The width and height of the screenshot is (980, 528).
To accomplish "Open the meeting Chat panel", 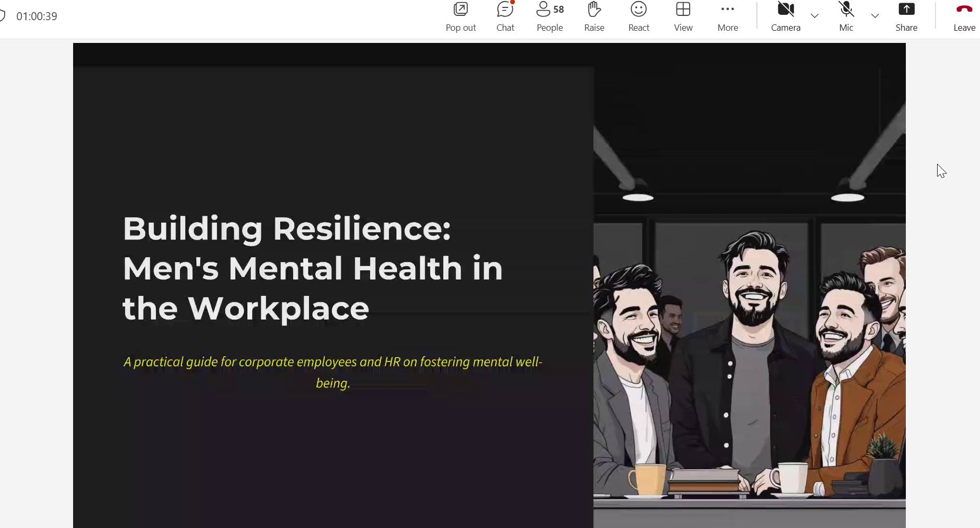I will click(x=505, y=16).
